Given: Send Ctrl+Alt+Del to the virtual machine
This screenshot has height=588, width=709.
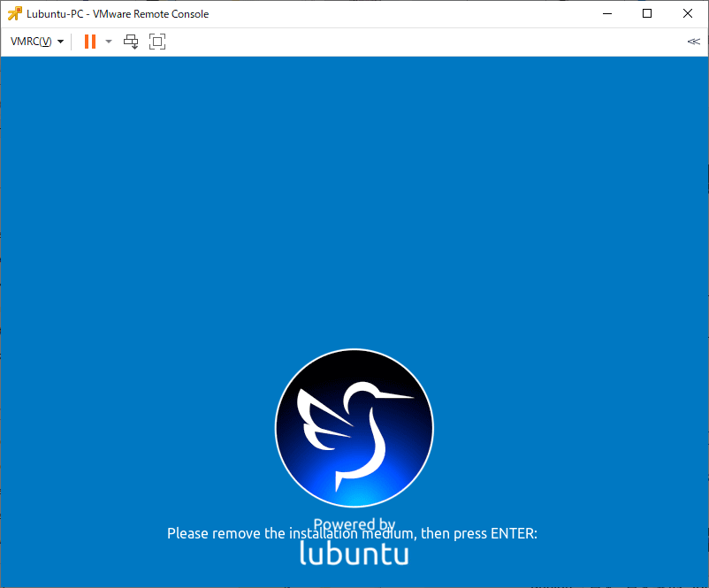Looking at the screenshot, I should point(131,42).
